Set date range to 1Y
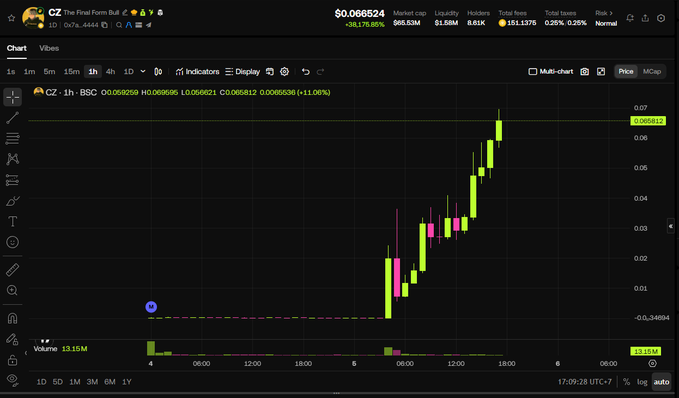The width and height of the screenshot is (679, 398). tap(126, 382)
